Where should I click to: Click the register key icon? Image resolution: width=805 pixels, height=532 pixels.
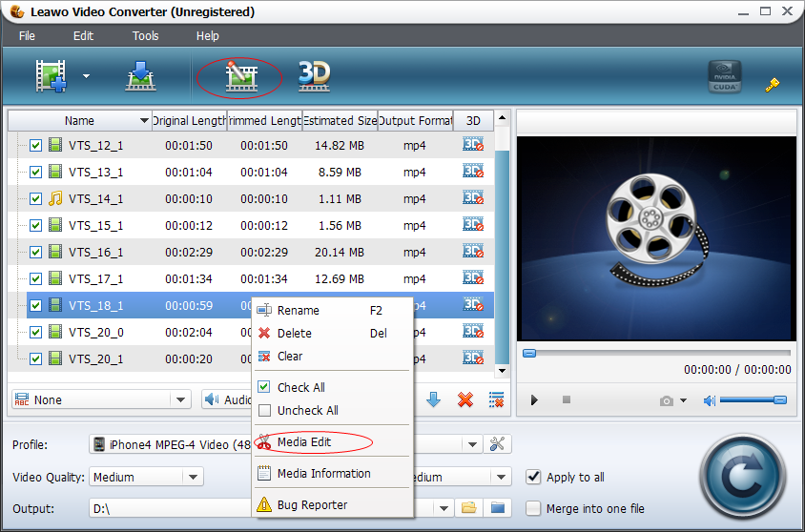772,84
